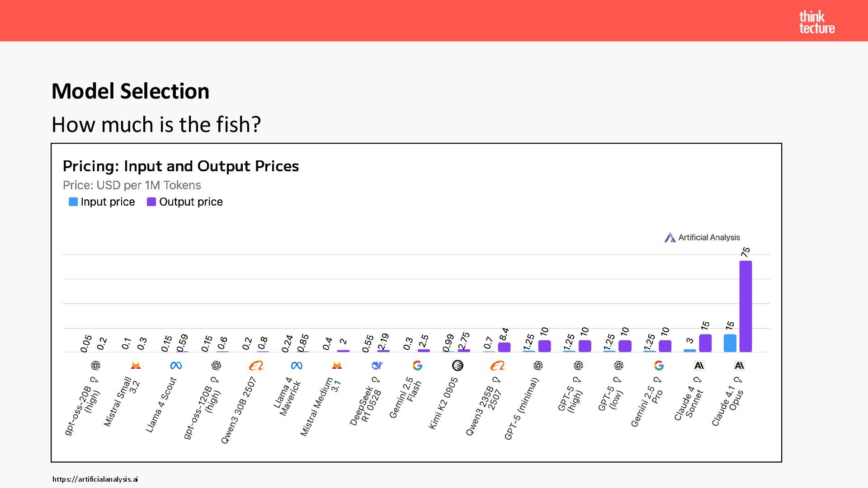
Task: Click the tall purple Claude 4.1 Opus output bar
Action: [x=745, y=306]
